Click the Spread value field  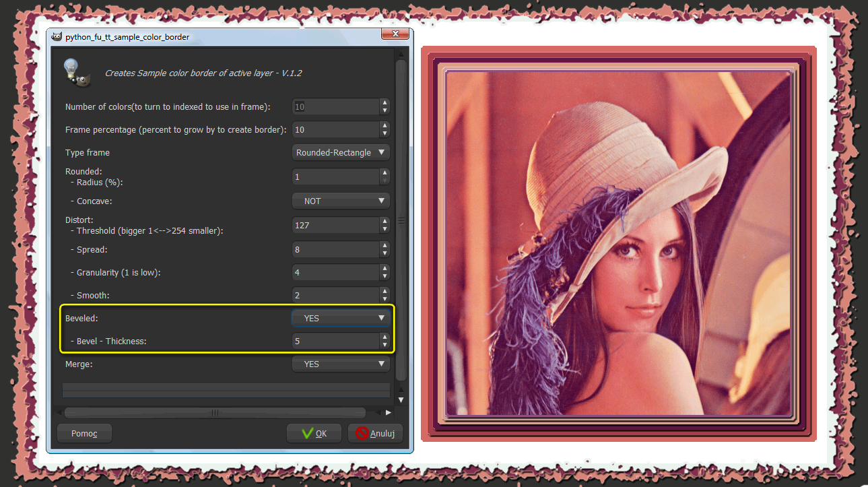pyautogui.click(x=336, y=249)
